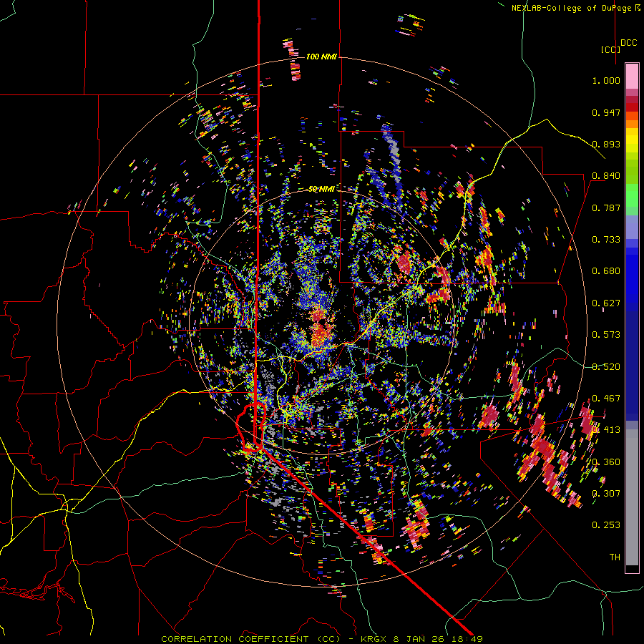Click the 0.573 value on the color scale
Screen dimensions: 644x644
606,335
